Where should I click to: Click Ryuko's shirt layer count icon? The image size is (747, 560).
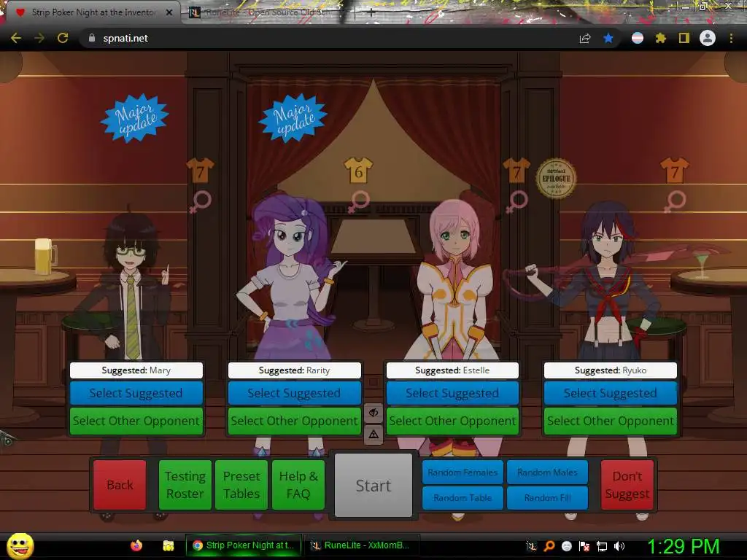click(x=675, y=171)
